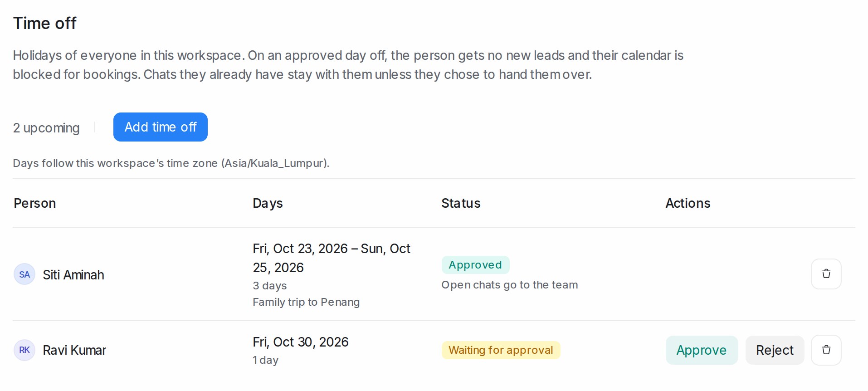Screen dimensions: 868x391
Task: Open Siti Aminah's name in the list
Action: [73, 275]
